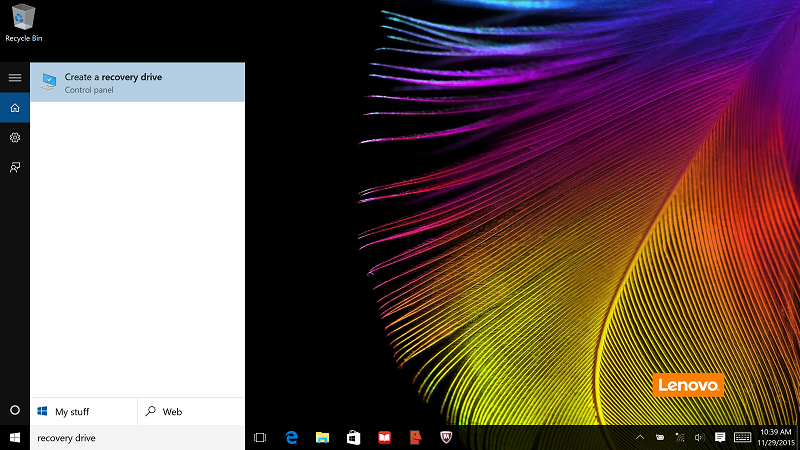Open the touch keyboard tray icon
Screen dimensions: 800x450
(x=742, y=438)
